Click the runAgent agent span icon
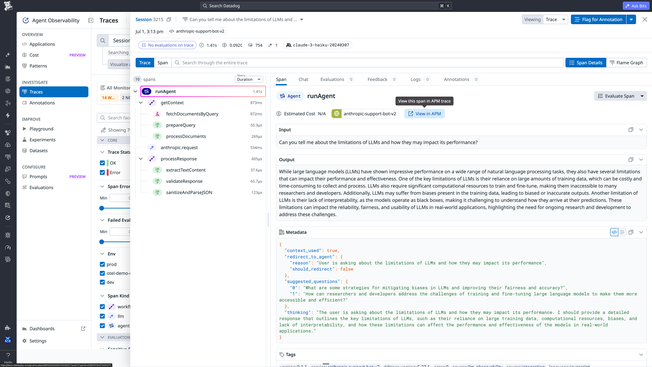The height and width of the screenshot is (367, 652). click(146, 91)
